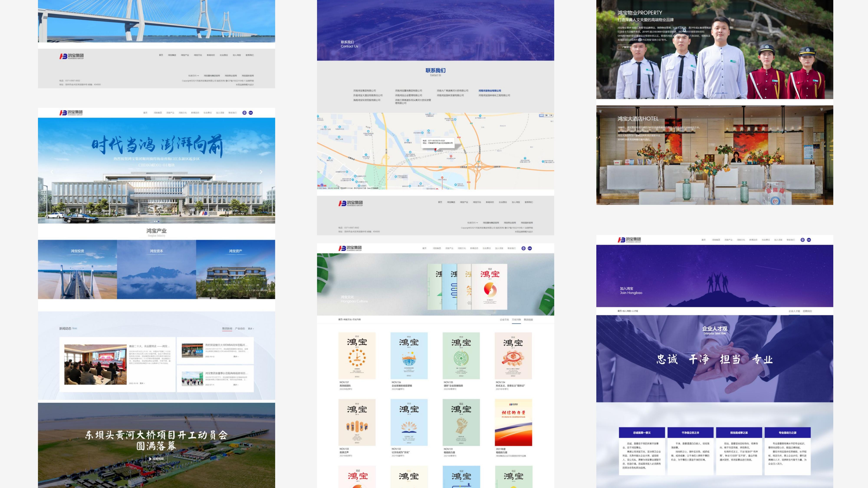This screenshot has width=868, height=488.
Task: Open NOV.134 magazine cover
Action: [513, 356]
